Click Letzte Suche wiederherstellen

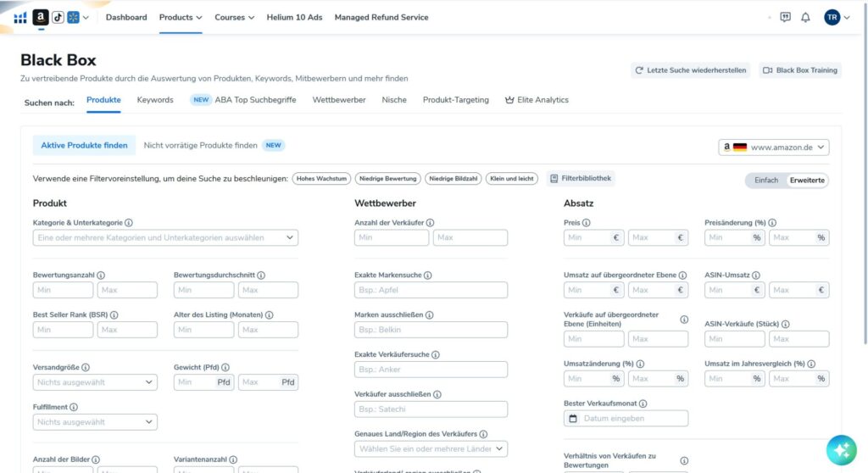pyautogui.click(x=690, y=70)
